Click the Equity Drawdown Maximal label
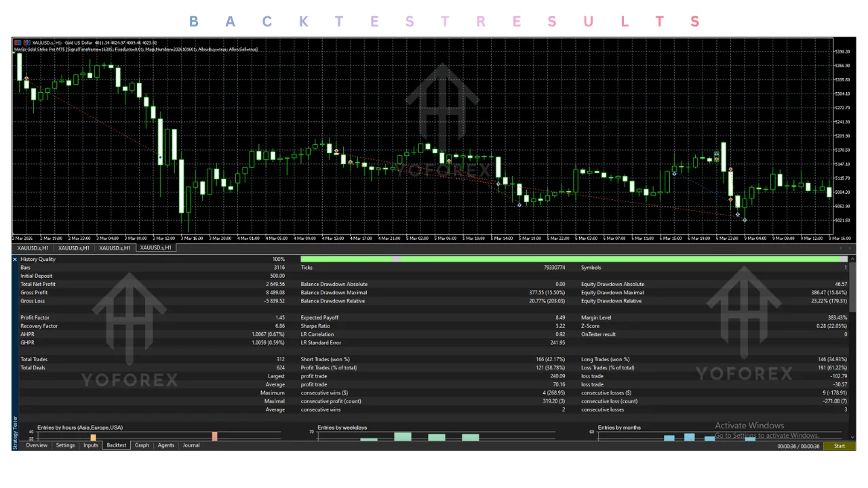 (612, 293)
